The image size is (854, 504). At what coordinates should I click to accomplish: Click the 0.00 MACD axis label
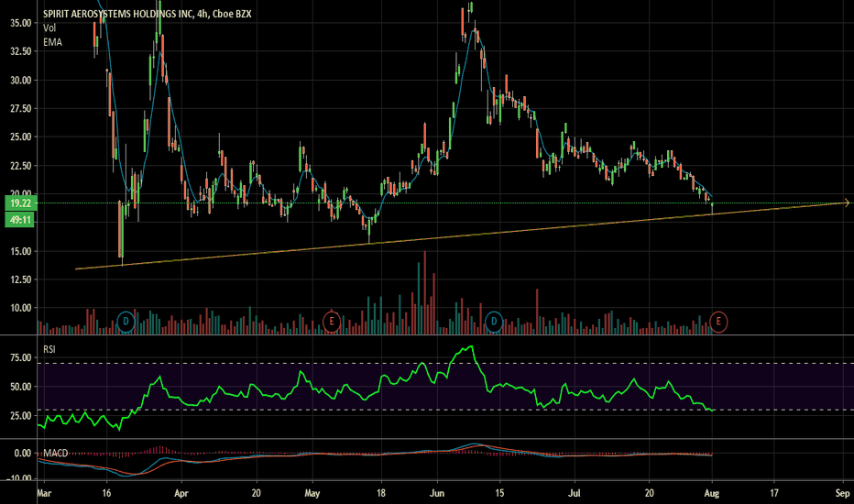tap(22, 454)
